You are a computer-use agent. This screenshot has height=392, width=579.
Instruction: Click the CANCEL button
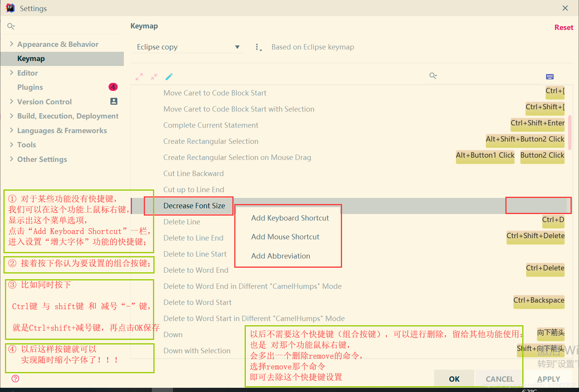click(x=499, y=379)
